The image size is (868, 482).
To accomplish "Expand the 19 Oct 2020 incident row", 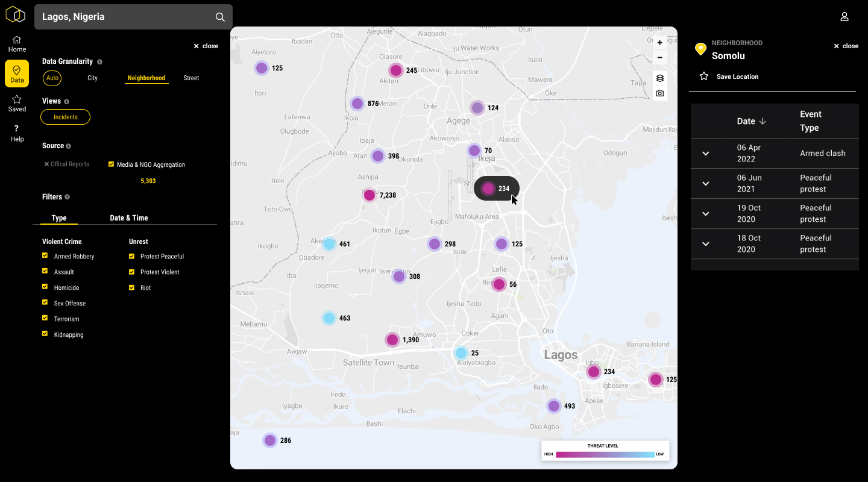I will pos(706,213).
